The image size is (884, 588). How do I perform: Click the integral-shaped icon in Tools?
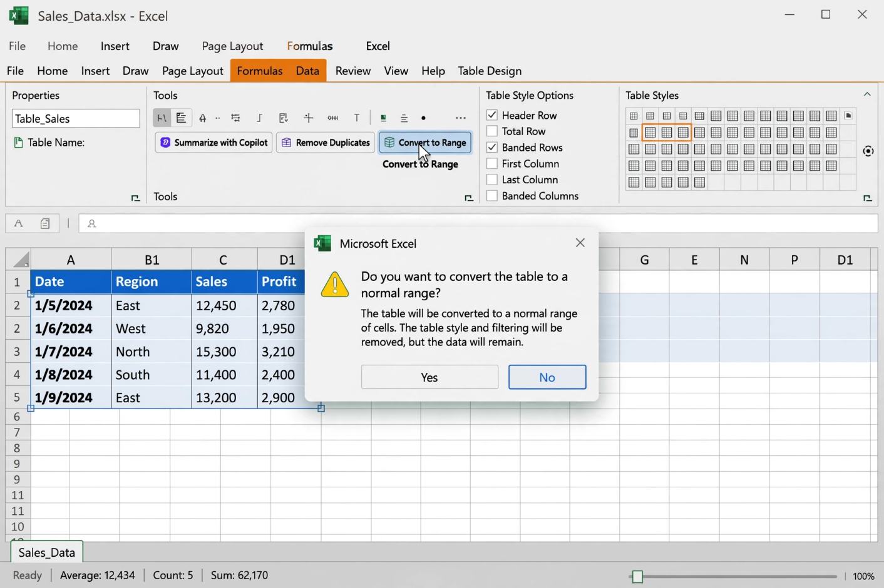(x=259, y=118)
